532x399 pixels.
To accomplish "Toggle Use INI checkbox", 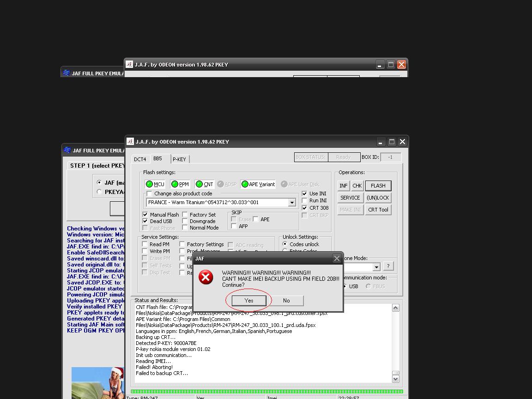I will (x=304, y=193).
